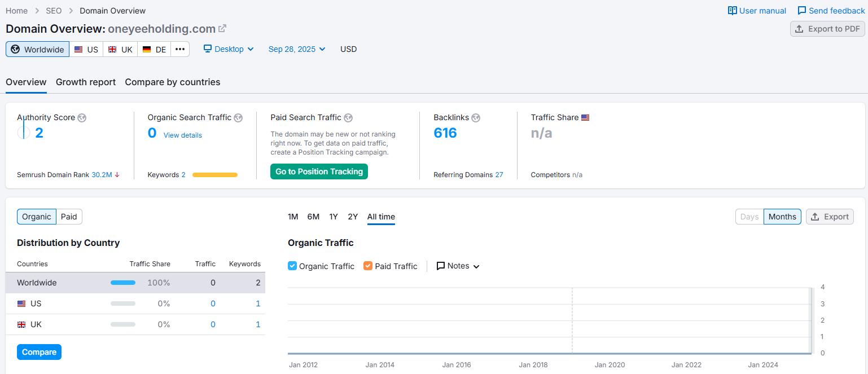Screen dimensions: 868x374
Task: Click the desktop monitor device icon
Action: tap(208, 49)
